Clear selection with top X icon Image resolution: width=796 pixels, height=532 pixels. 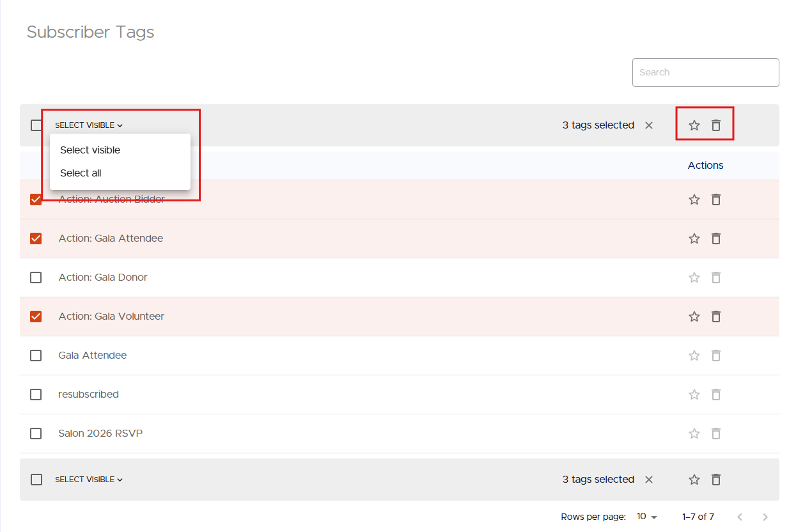pos(649,125)
